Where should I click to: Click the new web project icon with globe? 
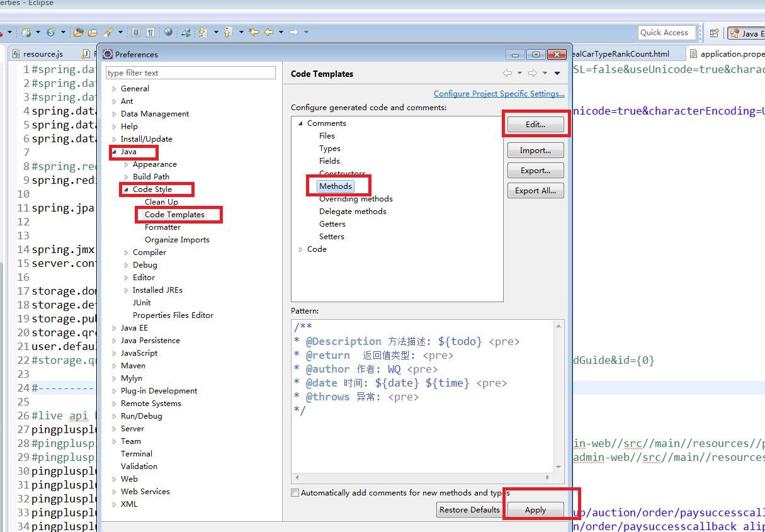[x=26, y=32]
